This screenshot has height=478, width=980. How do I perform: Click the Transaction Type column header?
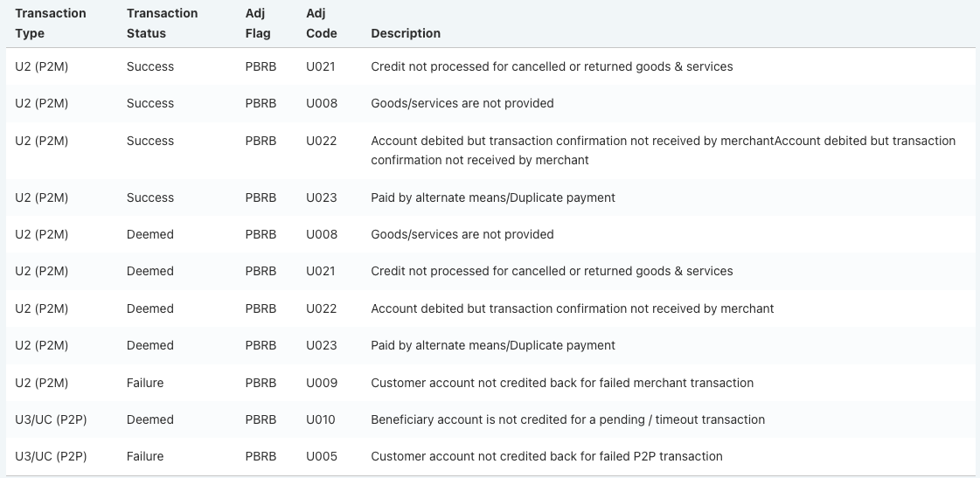pyautogui.click(x=51, y=24)
